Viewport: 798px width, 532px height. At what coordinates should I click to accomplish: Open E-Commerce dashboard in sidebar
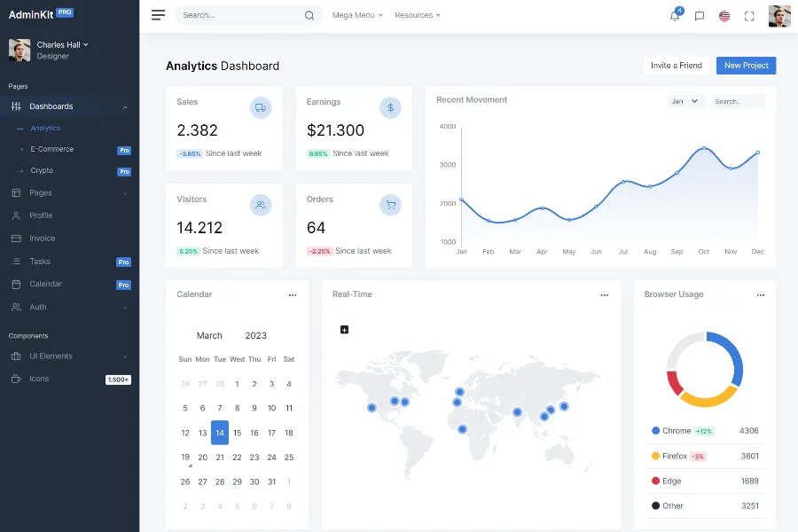tap(51, 149)
